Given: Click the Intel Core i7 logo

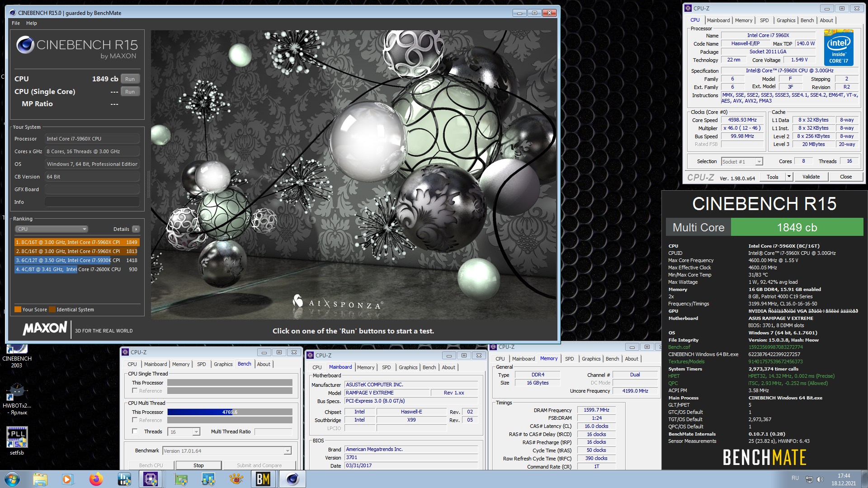Looking at the screenshot, I should click(839, 47).
